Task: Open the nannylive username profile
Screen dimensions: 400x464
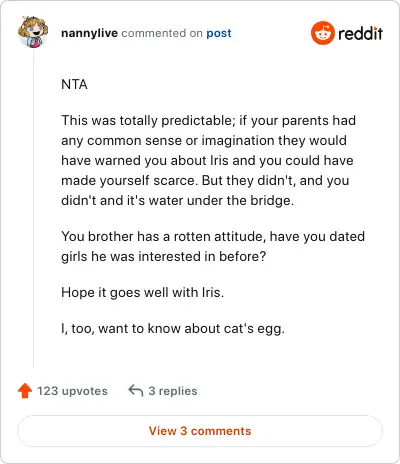Action: tap(89, 33)
